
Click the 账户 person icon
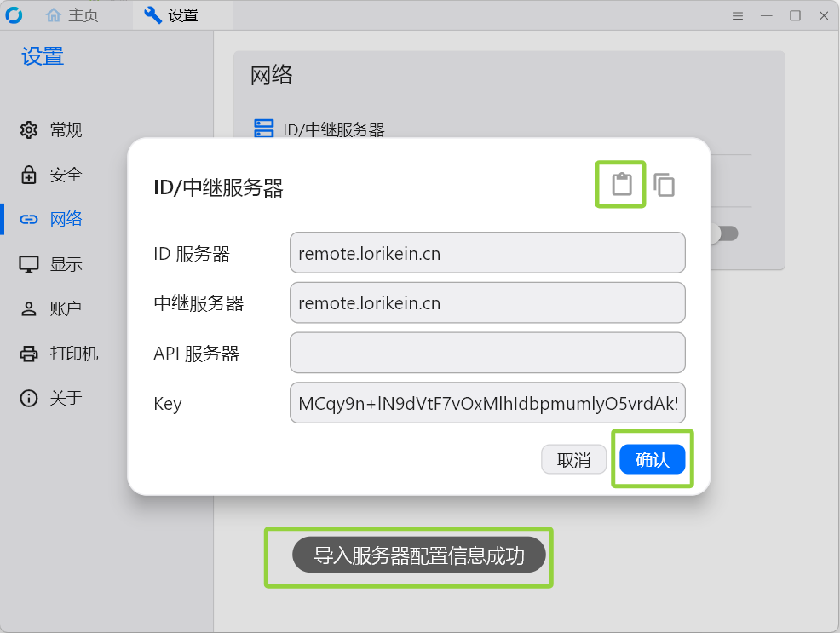point(29,308)
